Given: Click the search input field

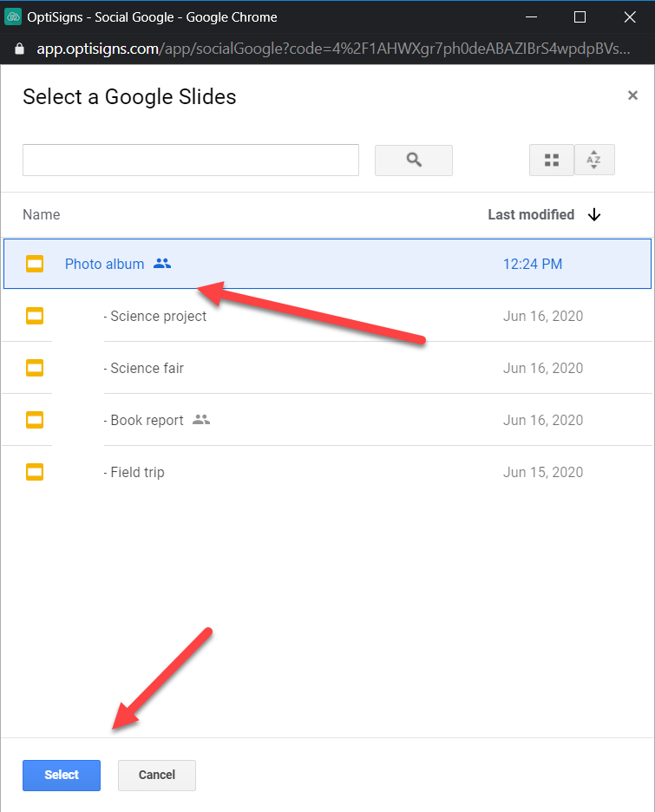Looking at the screenshot, I should (x=191, y=160).
